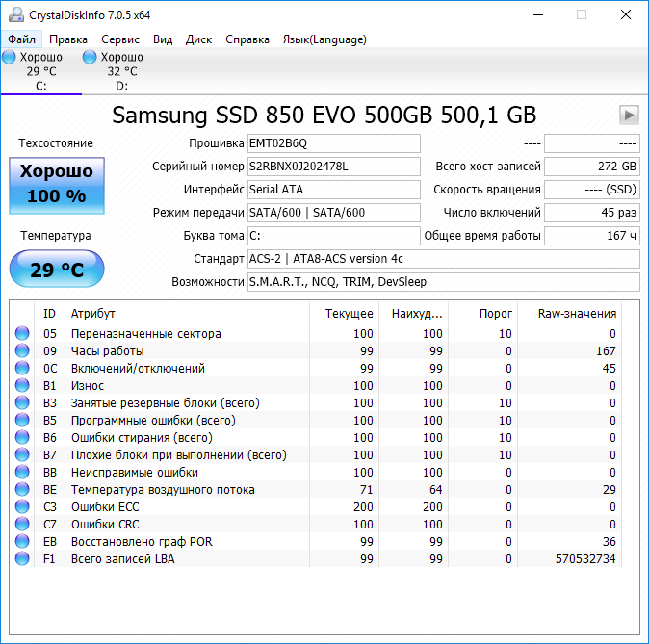This screenshot has width=649, height=644.
Task: Open the Файл menu
Action: pyautogui.click(x=21, y=39)
